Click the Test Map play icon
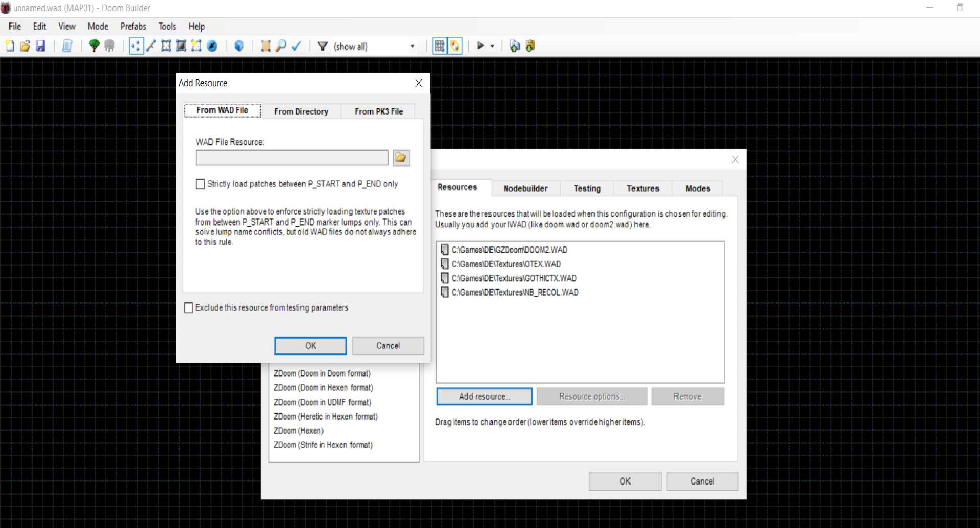The width and height of the screenshot is (980, 528). pyautogui.click(x=481, y=46)
